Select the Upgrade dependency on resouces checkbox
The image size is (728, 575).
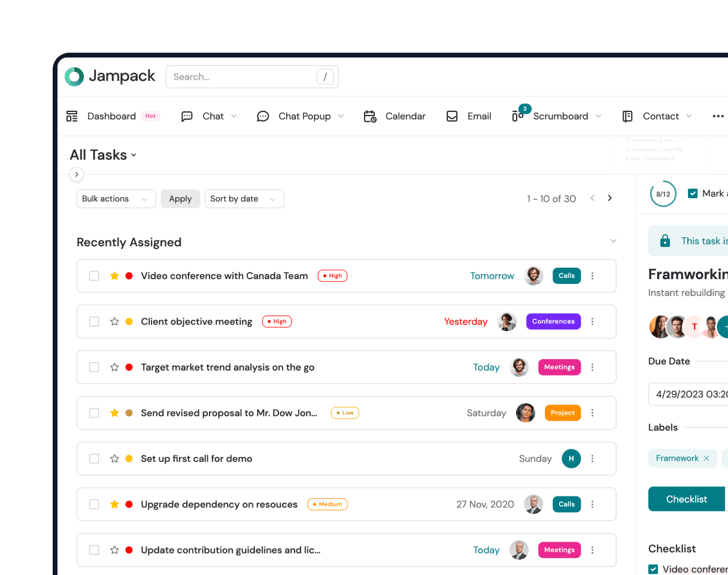94,504
